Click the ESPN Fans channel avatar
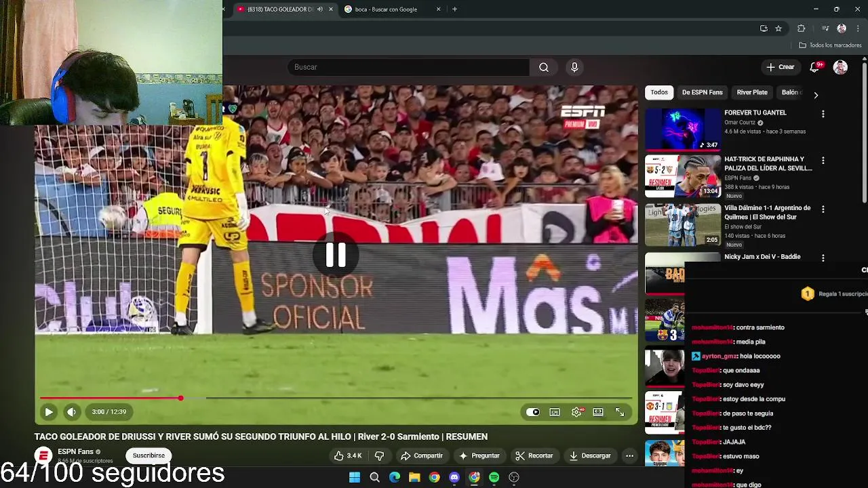868x488 pixels. coord(43,455)
